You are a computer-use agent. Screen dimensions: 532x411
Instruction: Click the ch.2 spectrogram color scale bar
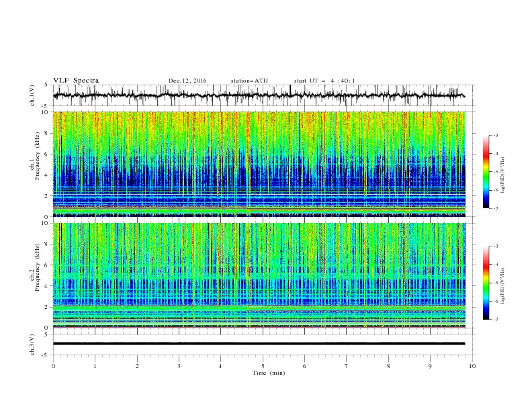(486, 283)
